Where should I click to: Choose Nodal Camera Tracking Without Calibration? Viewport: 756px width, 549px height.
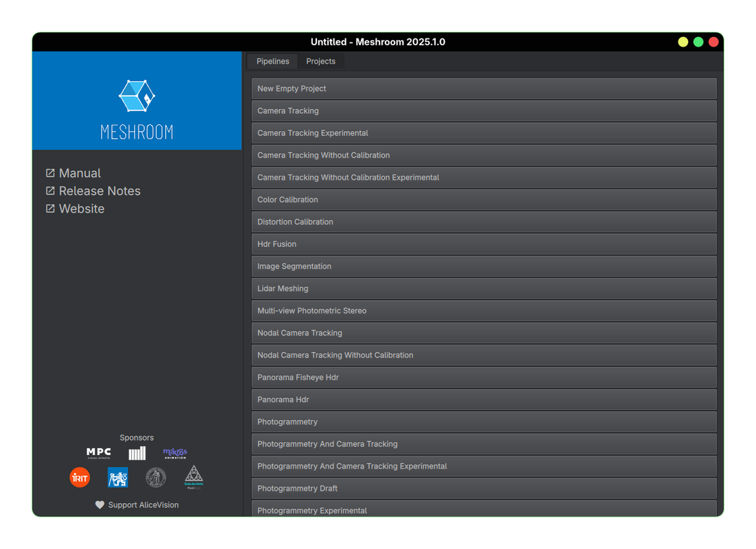pyautogui.click(x=484, y=355)
